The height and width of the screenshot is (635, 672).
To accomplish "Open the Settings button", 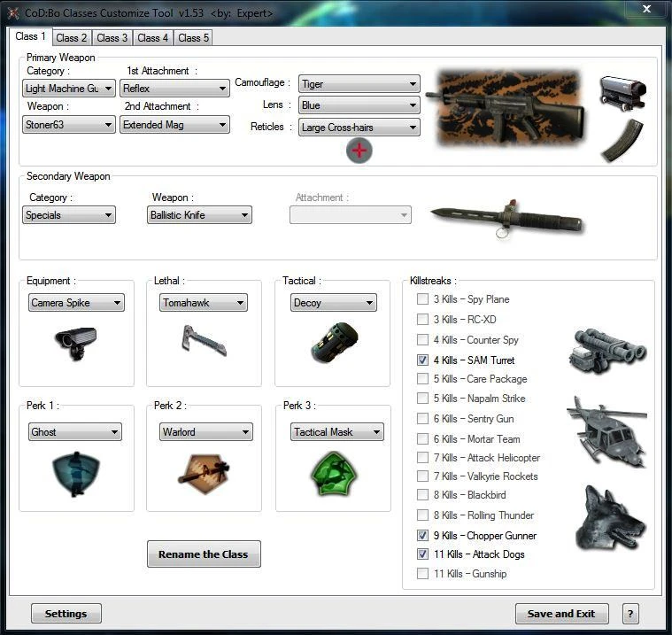I will (66, 614).
